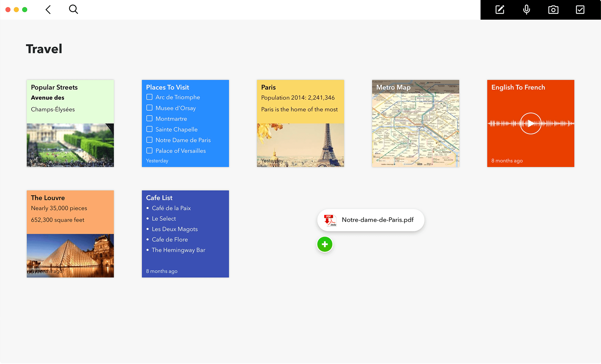Toggle the Notre Dame de Paris checkbox
Image resolution: width=601 pixels, height=364 pixels.
click(x=150, y=140)
